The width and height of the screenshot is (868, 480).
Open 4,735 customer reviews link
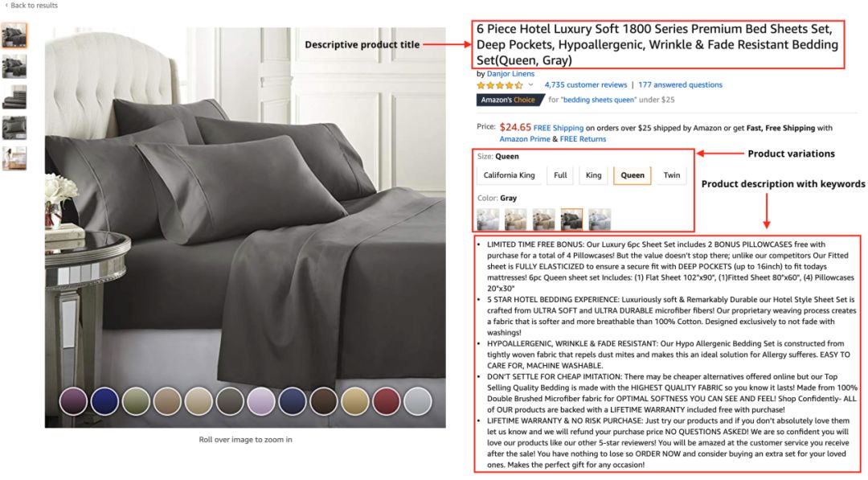586,84
